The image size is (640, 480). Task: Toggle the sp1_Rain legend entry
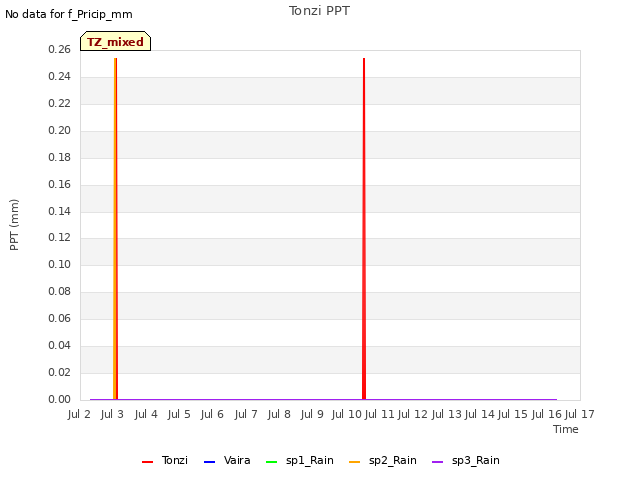(300, 460)
